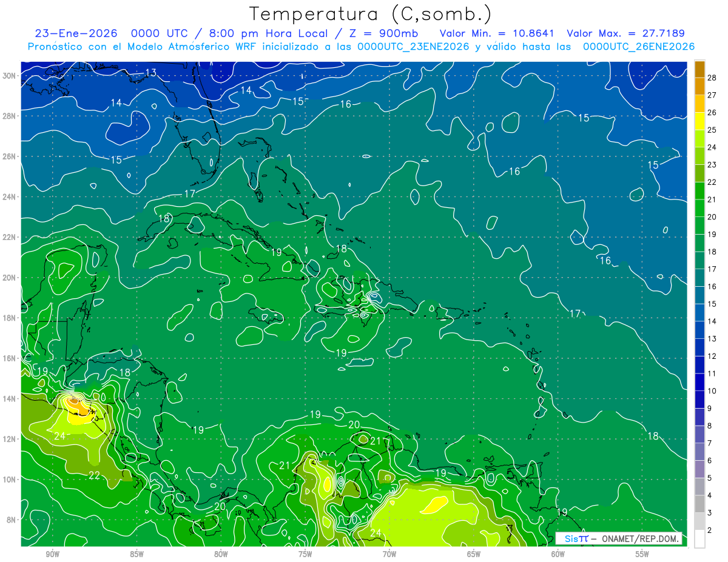Click the latitude label 22N
The height and width of the screenshot is (562, 728).
[10, 237]
